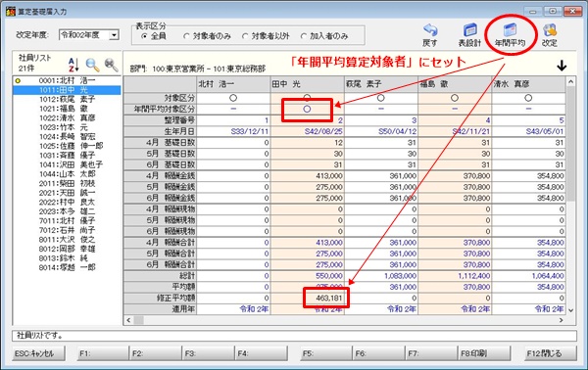Click the blue magnifier search icon
588x370 pixels.
(92, 65)
